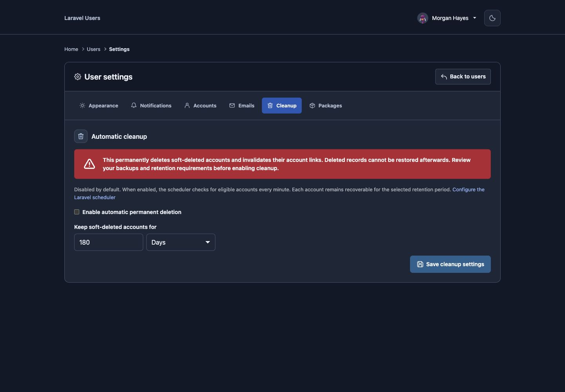Click the Back to users button
Screen dimensions: 565x392
pyautogui.click(x=463, y=76)
